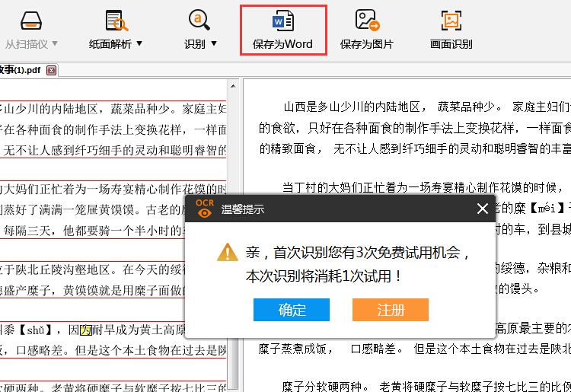This screenshot has width=571, height=392.
Task: Open the 纸面解析 dropdown arrow
Action: point(139,44)
